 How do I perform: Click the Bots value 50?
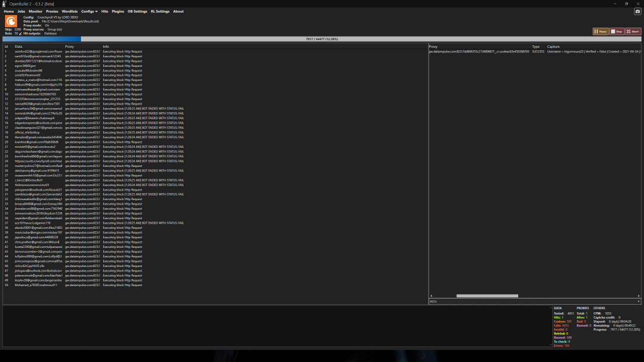click(x=16, y=33)
